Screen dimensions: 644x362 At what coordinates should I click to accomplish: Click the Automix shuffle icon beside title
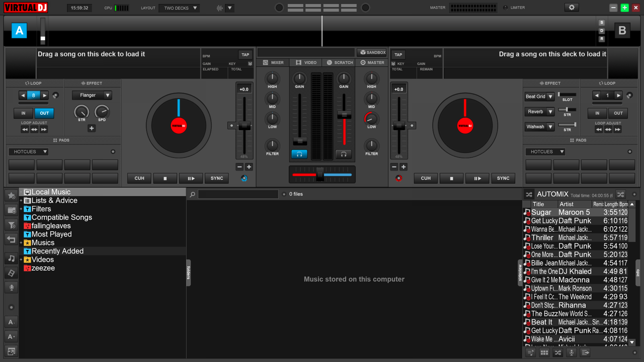(529, 194)
